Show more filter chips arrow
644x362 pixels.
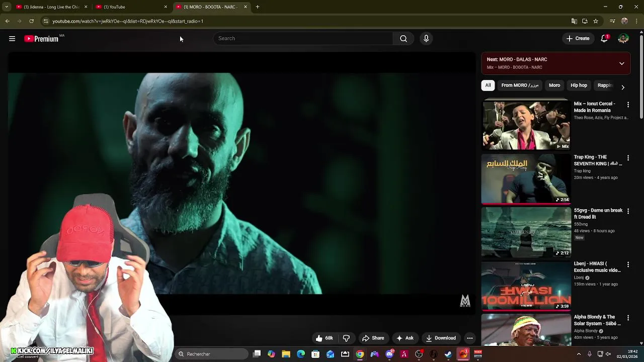pos(623,87)
